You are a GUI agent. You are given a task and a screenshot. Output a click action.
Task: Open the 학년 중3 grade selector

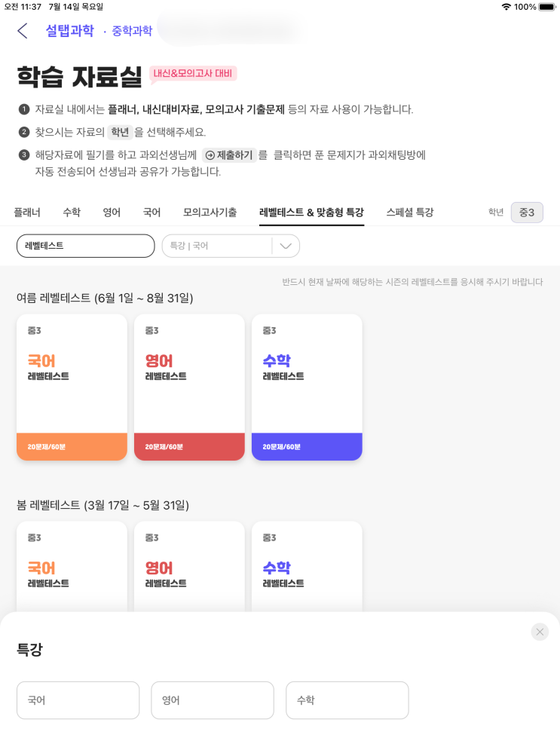pyautogui.click(x=526, y=213)
